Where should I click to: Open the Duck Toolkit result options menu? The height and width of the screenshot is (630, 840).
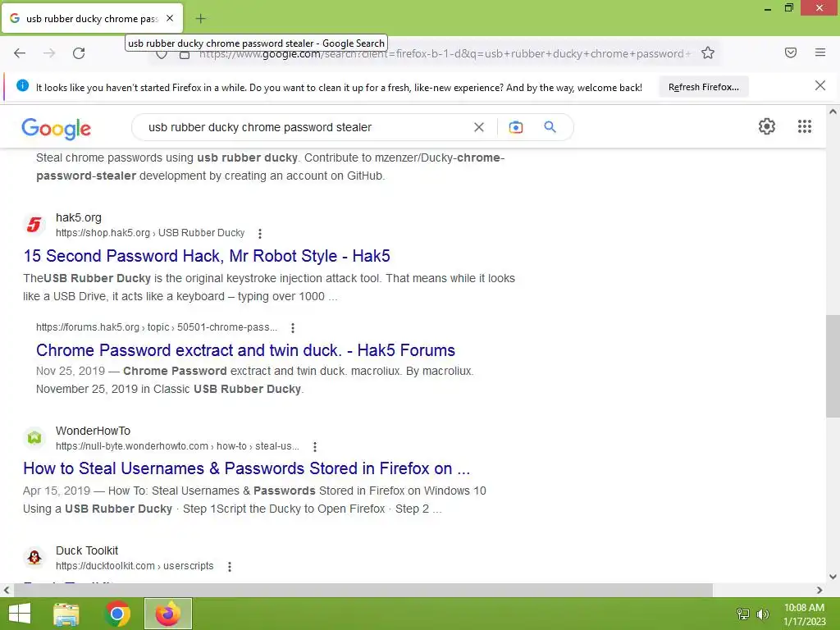[230, 567]
